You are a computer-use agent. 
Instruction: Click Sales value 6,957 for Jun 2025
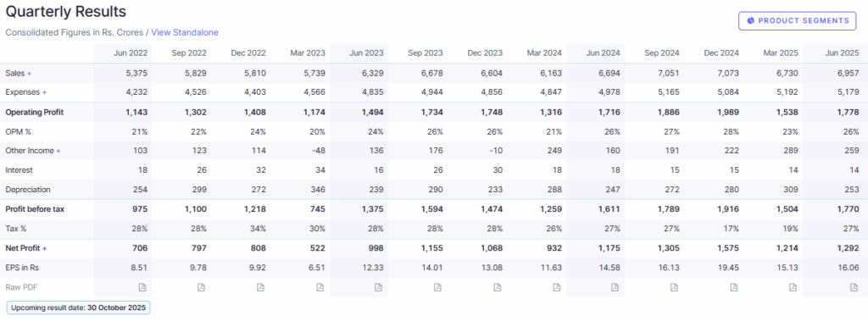coord(847,73)
